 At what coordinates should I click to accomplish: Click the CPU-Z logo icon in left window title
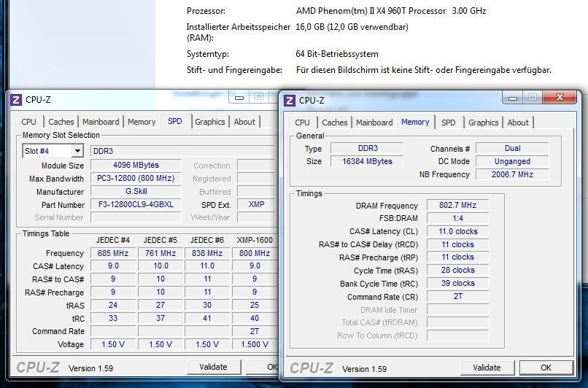[x=16, y=100]
